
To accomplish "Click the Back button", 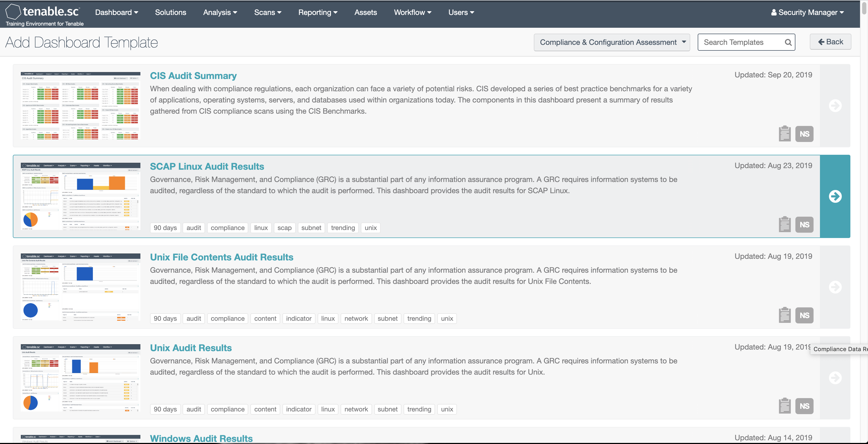I will point(830,42).
